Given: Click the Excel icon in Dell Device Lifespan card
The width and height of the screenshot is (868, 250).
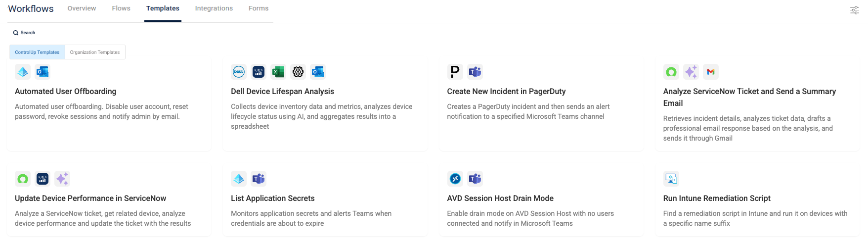Looking at the screenshot, I should (278, 72).
